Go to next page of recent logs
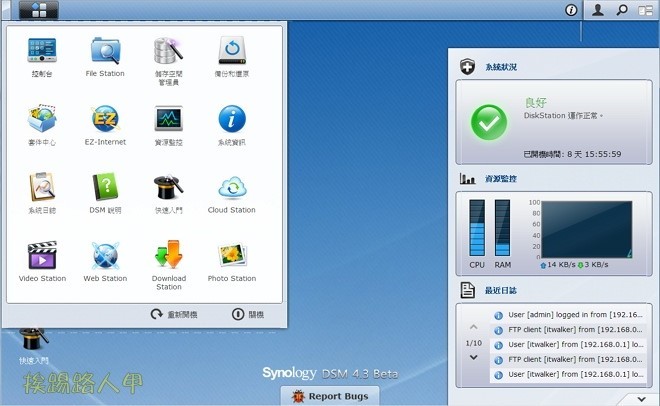 [x=473, y=357]
